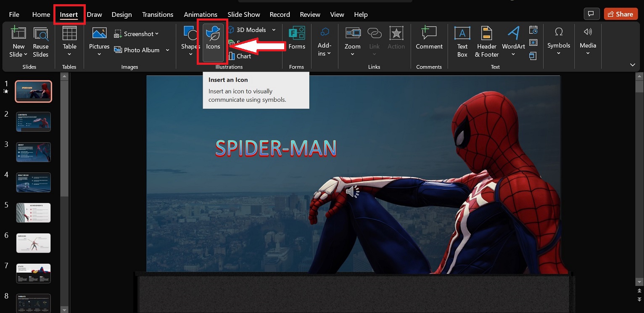Click the Share button
The height and width of the screenshot is (313, 644).
[620, 14]
